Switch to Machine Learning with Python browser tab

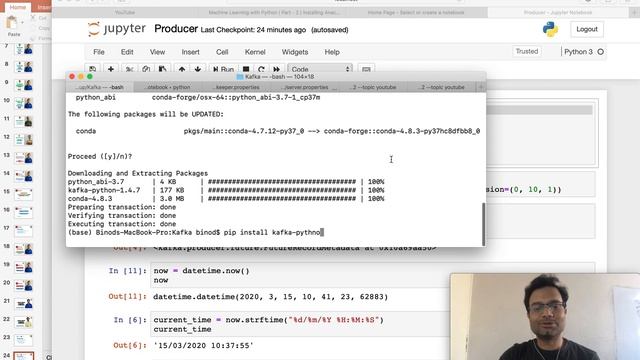[273, 13]
